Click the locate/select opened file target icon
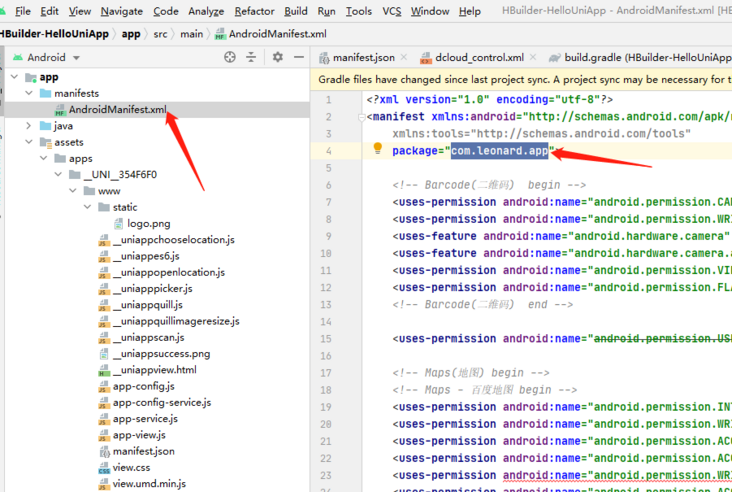This screenshot has height=492, width=732. [x=230, y=57]
